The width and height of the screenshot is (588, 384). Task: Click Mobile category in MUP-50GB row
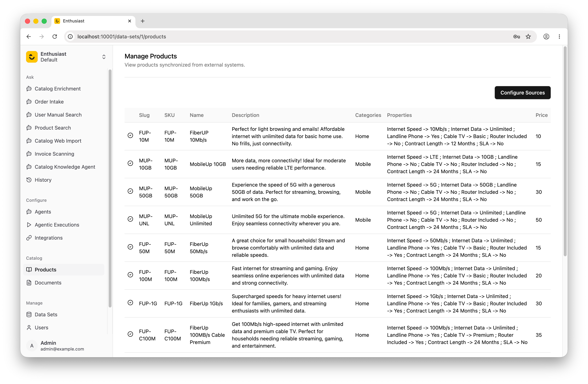tap(363, 192)
